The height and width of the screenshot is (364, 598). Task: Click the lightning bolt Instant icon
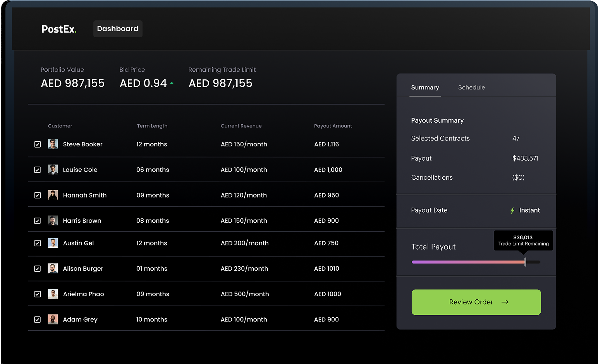click(x=512, y=211)
